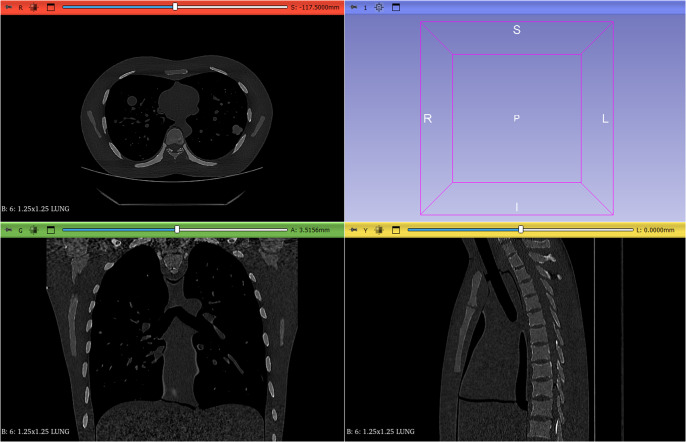
Task: Maximize the 3D view
Action: click(396, 7)
